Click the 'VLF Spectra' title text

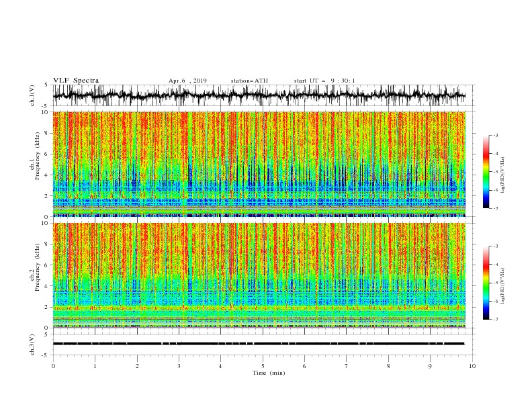click(76, 81)
